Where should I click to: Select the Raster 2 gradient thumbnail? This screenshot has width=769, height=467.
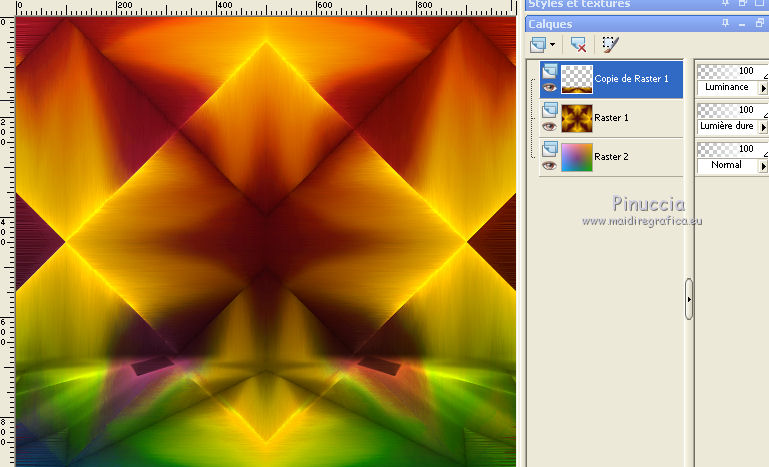577,157
